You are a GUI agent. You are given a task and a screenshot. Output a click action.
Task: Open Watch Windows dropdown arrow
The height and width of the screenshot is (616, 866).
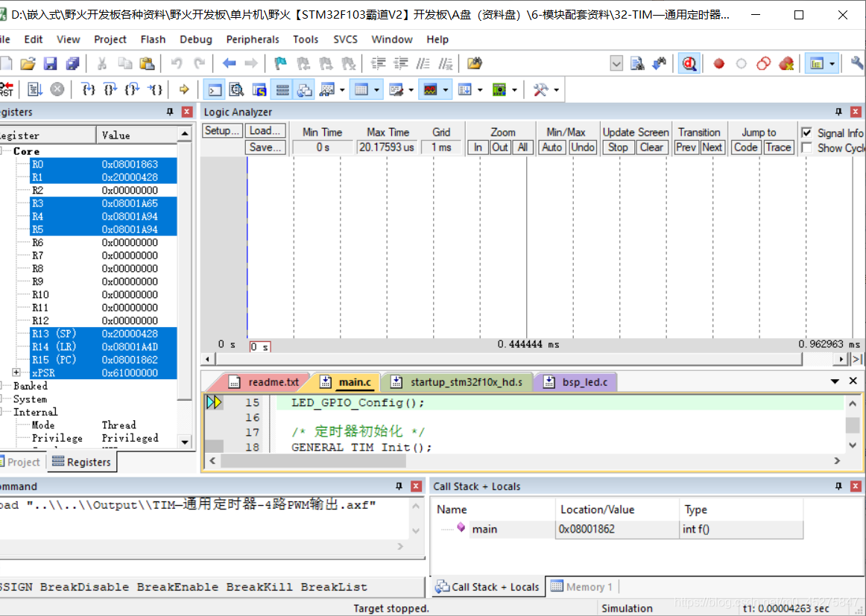coord(342,89)
